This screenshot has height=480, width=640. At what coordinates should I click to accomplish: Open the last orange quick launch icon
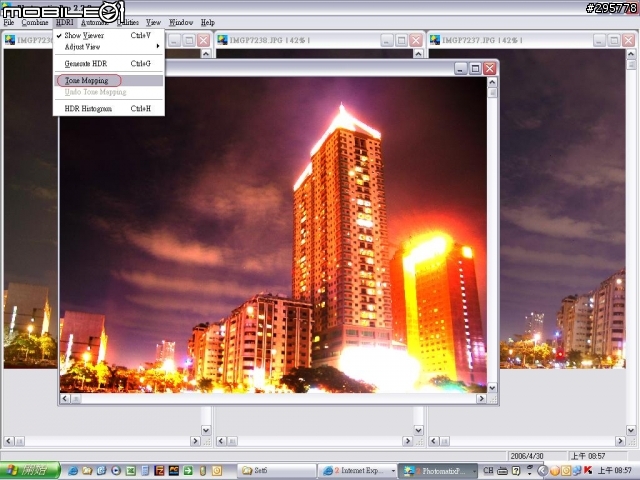pyautogui.click(x=217, y=471)
